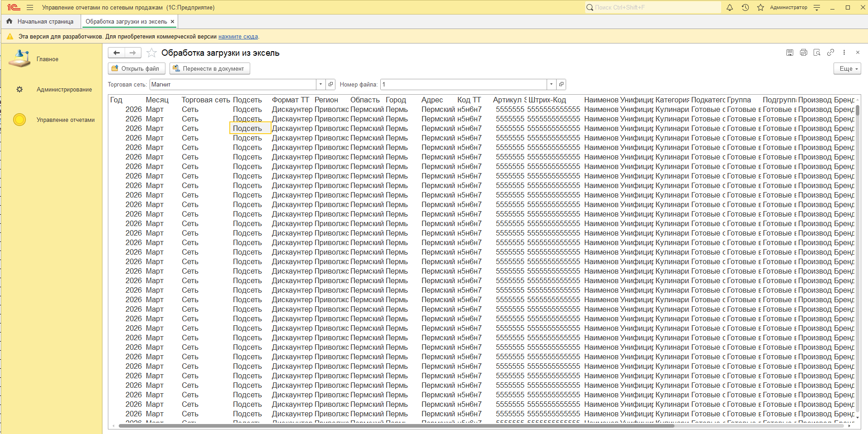
Task: Click the Год column header
Action: click(x=116, y=100)
